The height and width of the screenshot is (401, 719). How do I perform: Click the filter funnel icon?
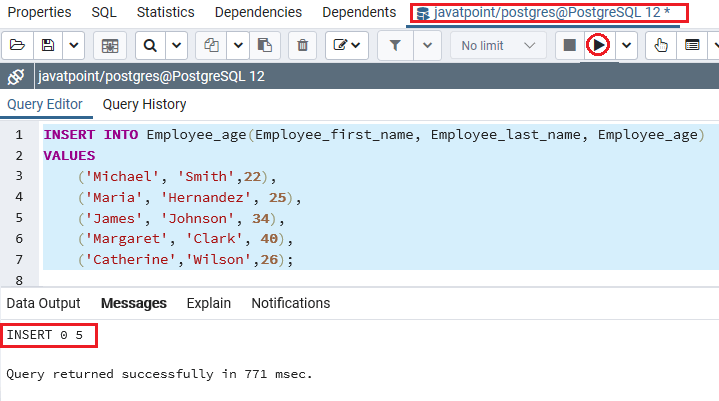[395, 45]
